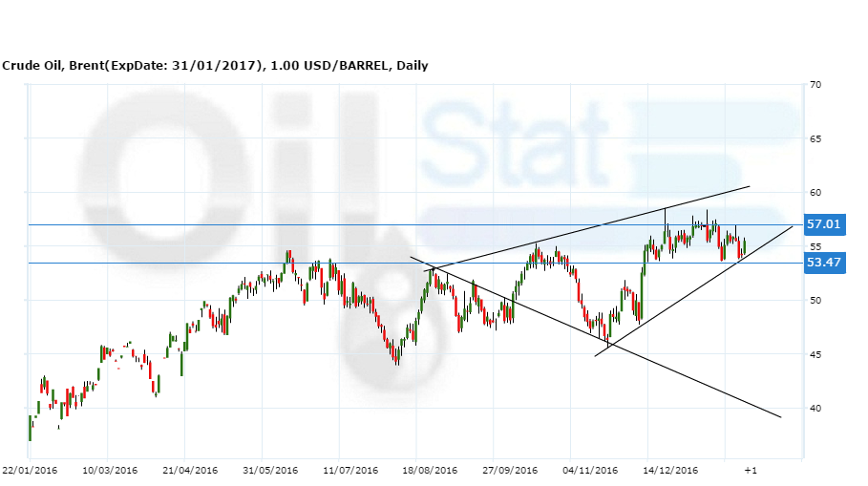Click the 50 price axis label
Image resolution: width=868 pixels, height=486 pixels.
[x=816, y=301]
